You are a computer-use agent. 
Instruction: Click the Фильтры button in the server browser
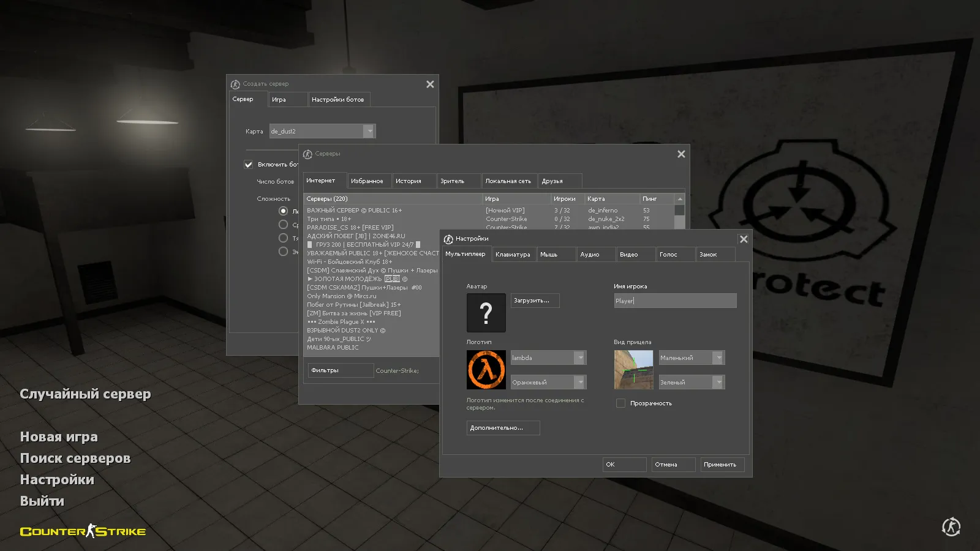click(340, 370)
